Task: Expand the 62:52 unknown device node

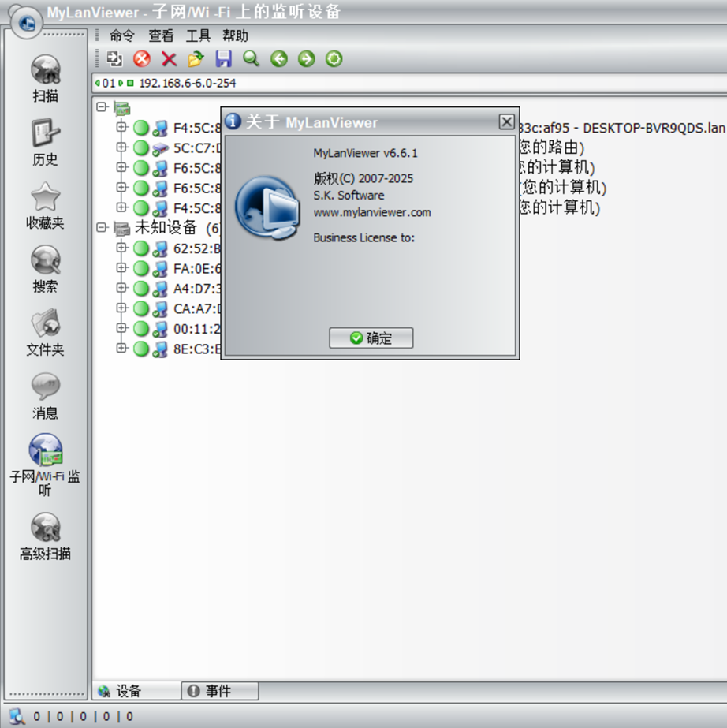Action: pos(121,248)
